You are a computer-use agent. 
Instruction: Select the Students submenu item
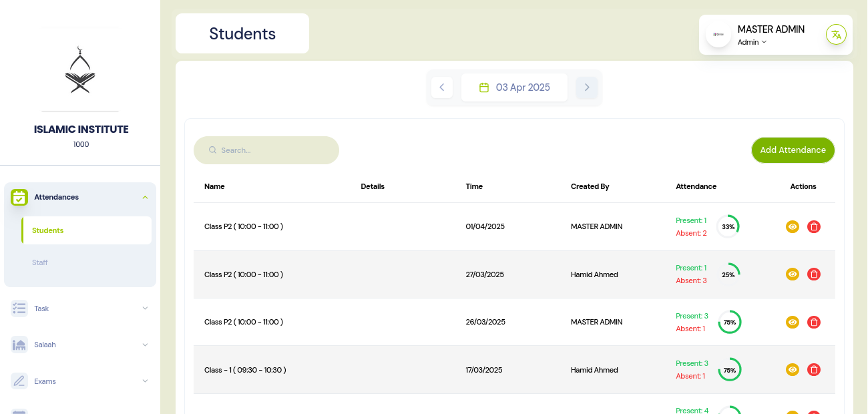48,230
